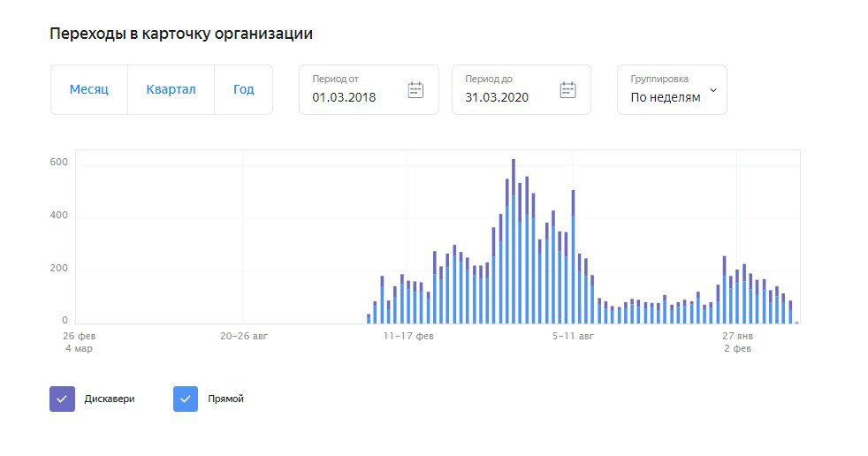Click the 200 y-axis value

pos(58,269)
